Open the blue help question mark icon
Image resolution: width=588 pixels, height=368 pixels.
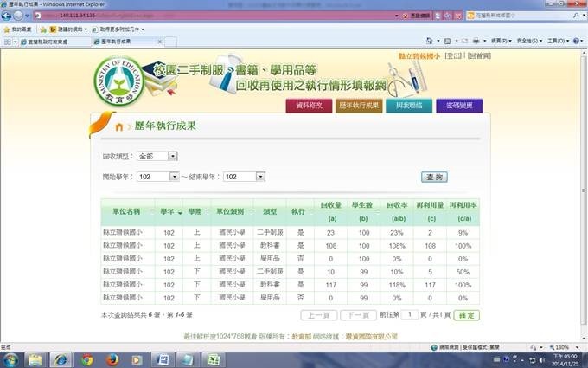576,41
